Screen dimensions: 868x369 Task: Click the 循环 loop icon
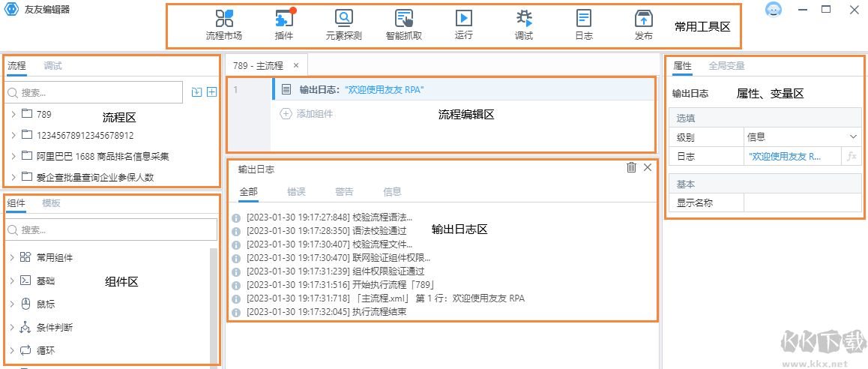tap(25, 350)
